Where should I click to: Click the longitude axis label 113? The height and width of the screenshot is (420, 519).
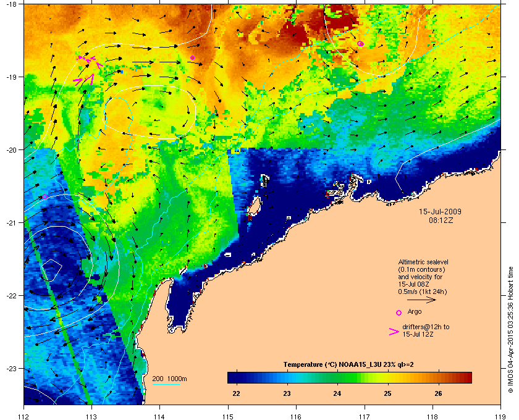tap(91, 416)
